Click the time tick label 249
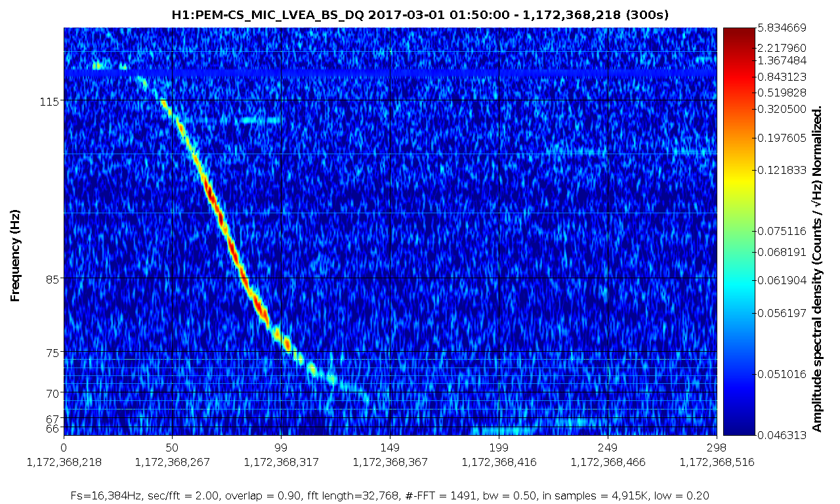The image size is (840, 504). [608, 448]
